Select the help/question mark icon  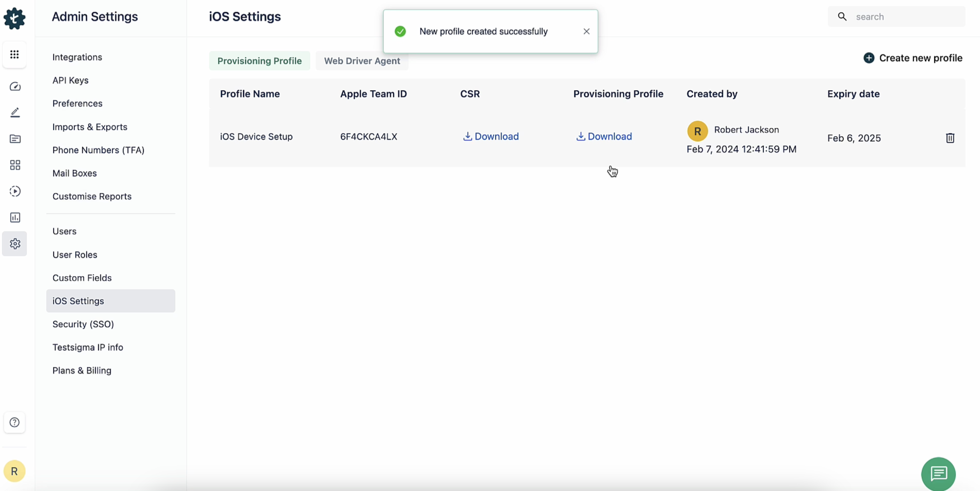point(14,422)
